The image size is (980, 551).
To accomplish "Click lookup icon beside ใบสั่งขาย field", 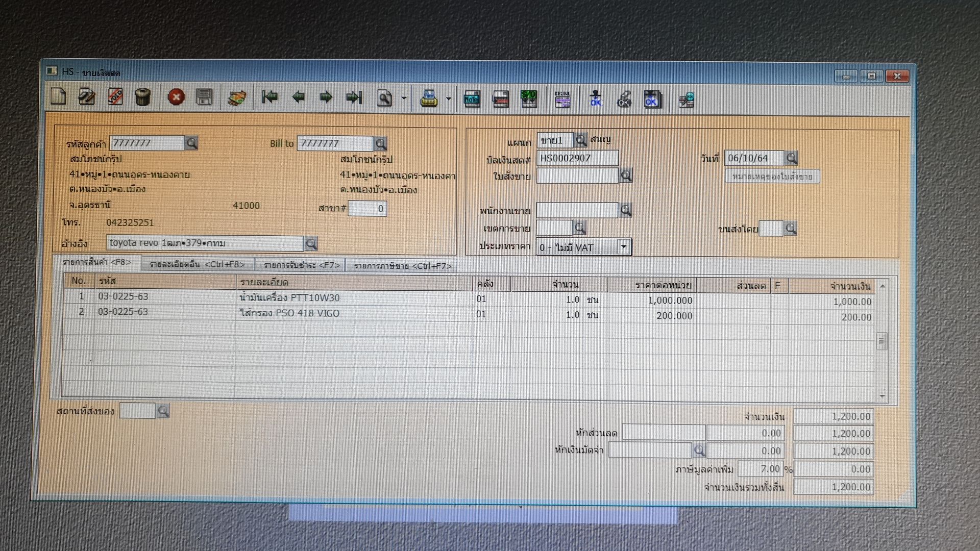I will coord(626,176).
